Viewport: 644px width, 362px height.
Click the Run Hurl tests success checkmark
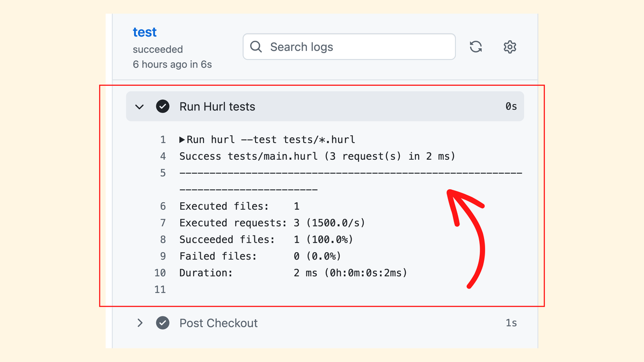163,106
